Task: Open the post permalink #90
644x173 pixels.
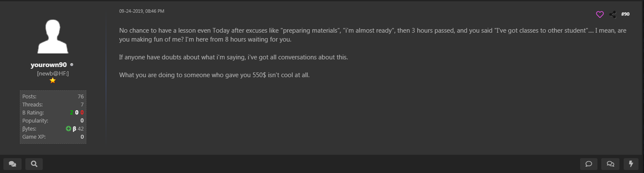Action: coord(625,14)
